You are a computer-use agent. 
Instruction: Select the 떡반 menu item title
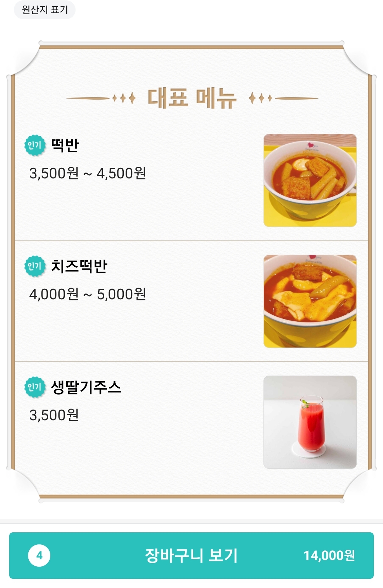coord(65,145)
